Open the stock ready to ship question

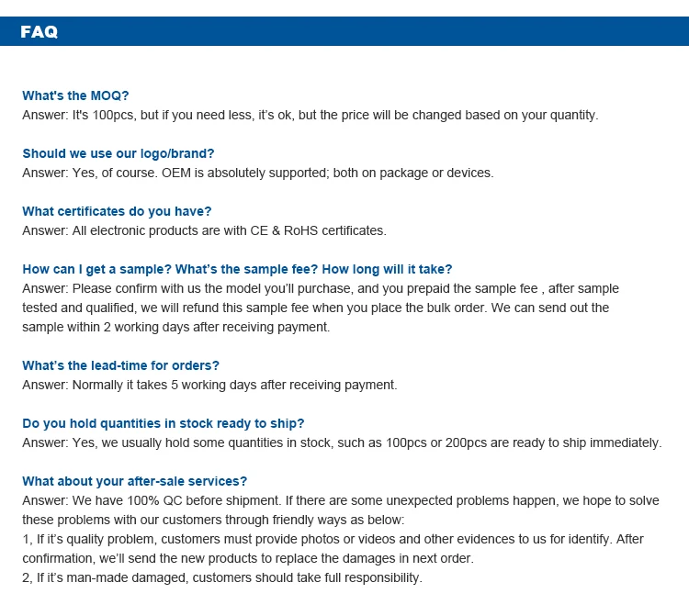pos(163,423)
